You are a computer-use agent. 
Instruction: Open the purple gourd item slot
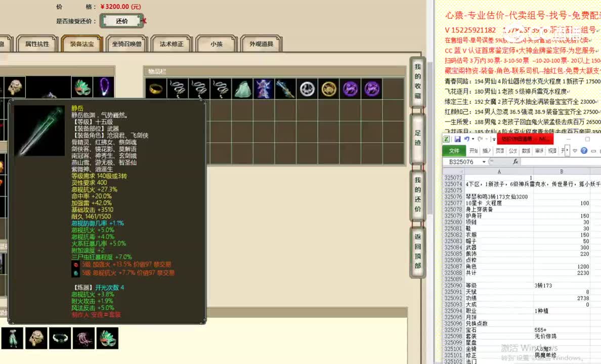pyautogui.click(x=350, y=88)
